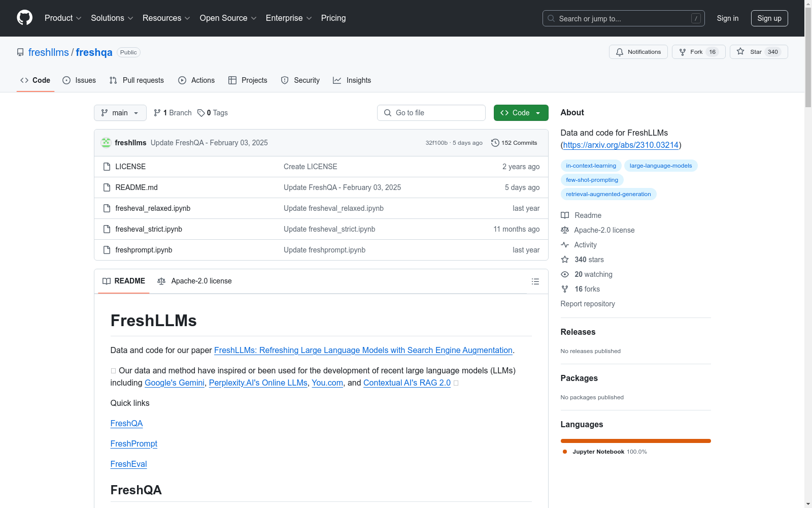The height and width of the screenshot is (508, 812).
Task: Open Readme link in About sidebar
Action: pyautogui.click(x=581, y=215)
